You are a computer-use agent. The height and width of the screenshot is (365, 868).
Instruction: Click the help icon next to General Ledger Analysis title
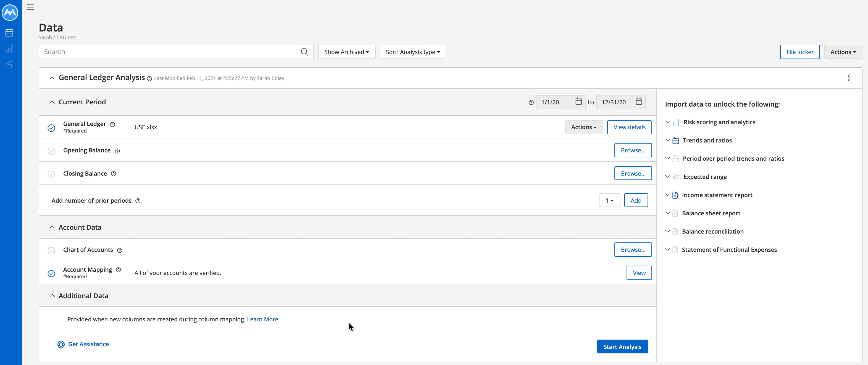(149, 79)
